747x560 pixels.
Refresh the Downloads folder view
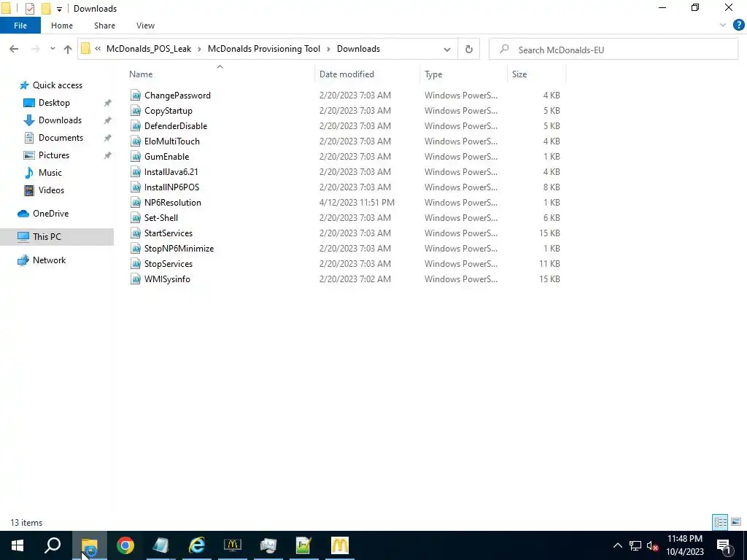[469, 49]
